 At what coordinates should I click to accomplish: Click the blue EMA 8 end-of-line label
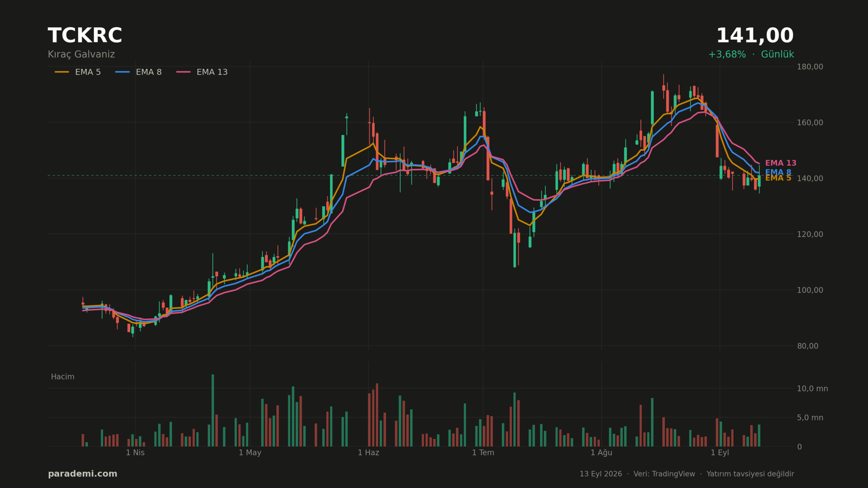click(778, 172)
